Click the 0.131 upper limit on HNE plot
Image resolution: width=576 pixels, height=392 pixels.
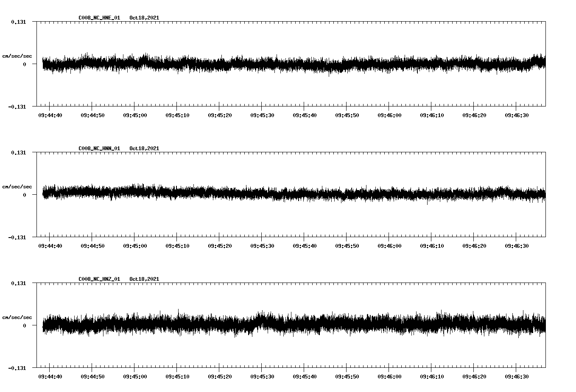(18, 22)
